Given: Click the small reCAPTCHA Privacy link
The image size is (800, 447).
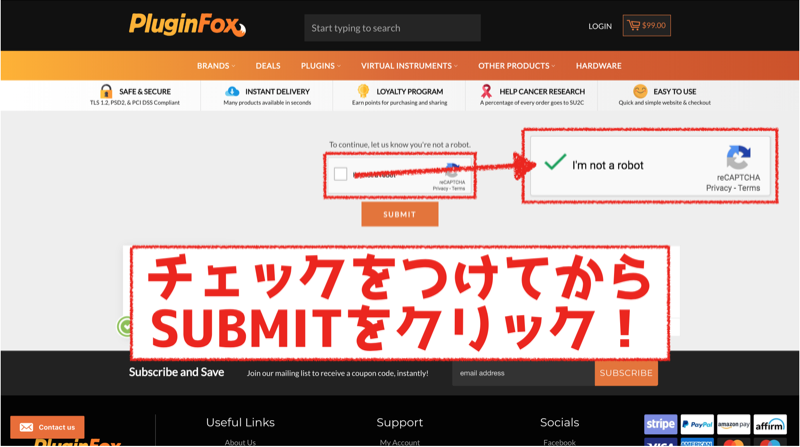Looking at the screenshot, I should pos(440,189).
